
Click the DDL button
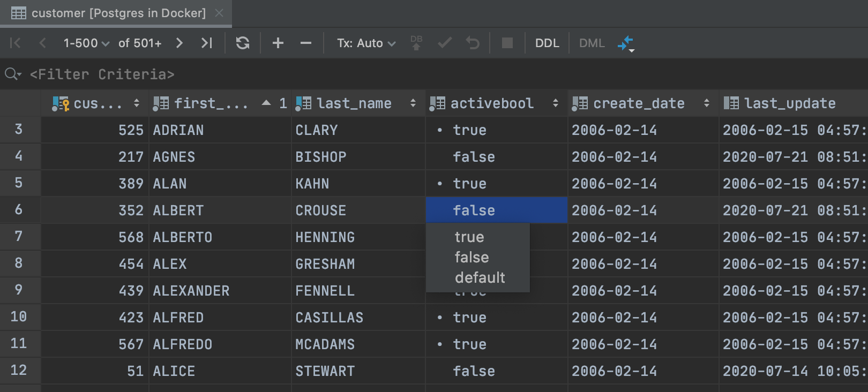[547, 43]
